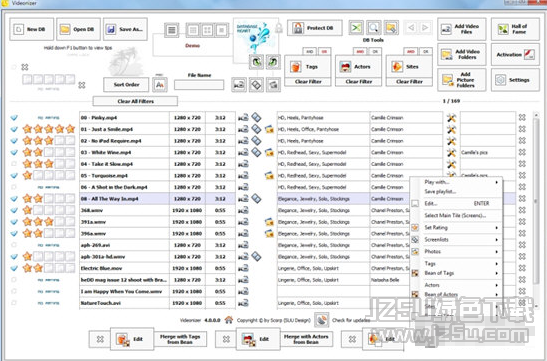Click the home icon next to Videonizer version
Screen dimensions: 547x361
point(229,319)
